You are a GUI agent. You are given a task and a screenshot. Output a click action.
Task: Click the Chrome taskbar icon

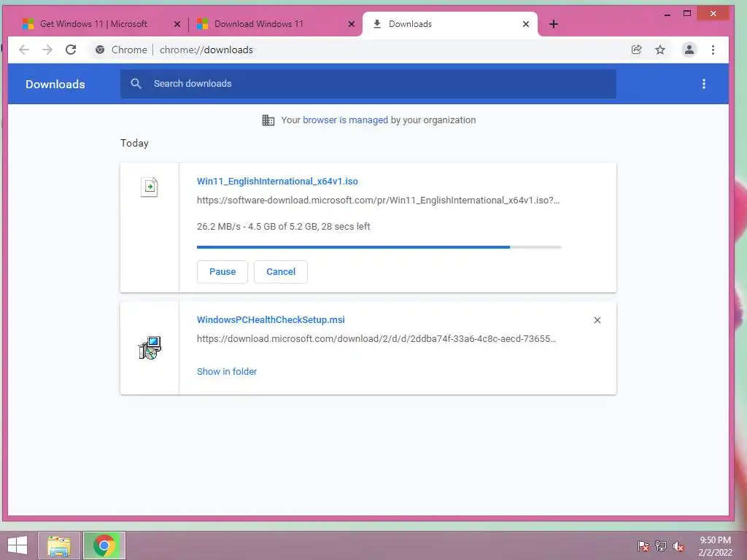(104, 545)
